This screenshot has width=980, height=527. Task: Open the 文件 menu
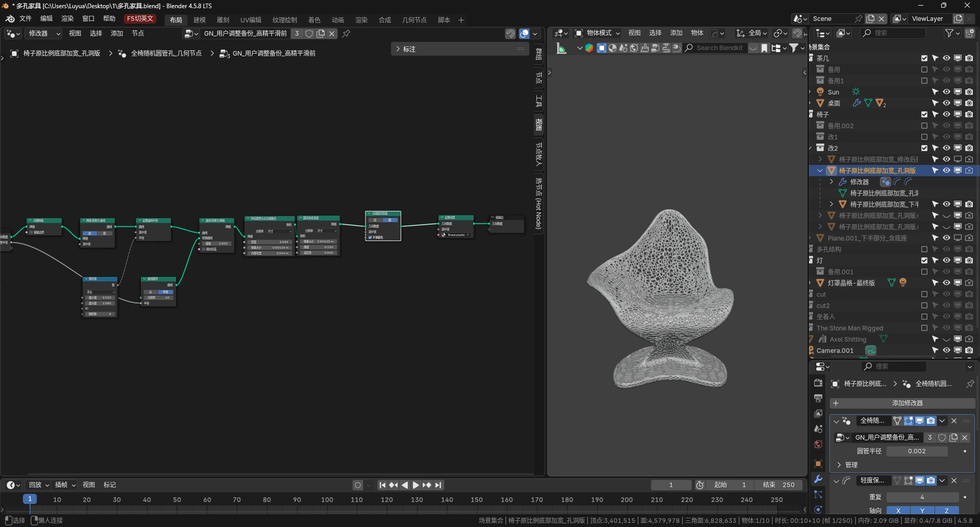tap(26, 19)
